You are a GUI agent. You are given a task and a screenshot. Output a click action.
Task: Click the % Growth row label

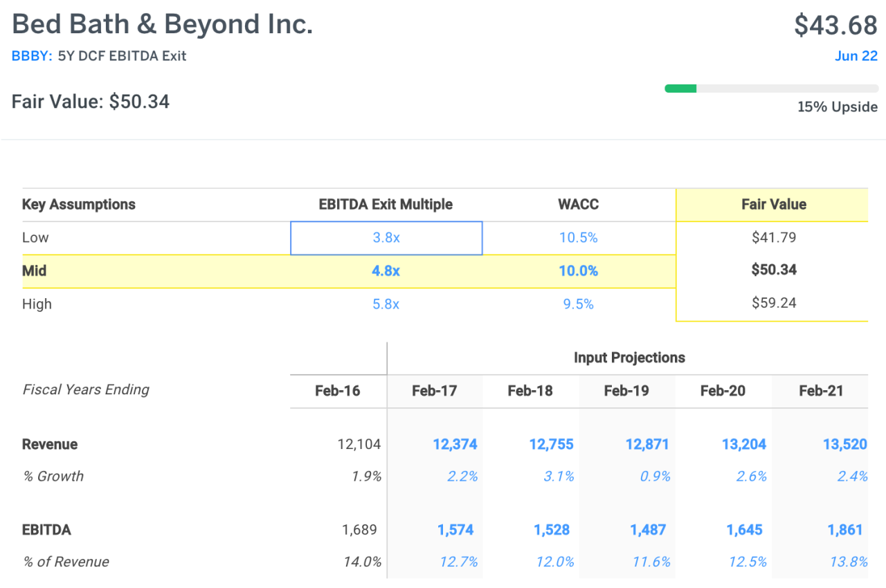click(53, 476)
